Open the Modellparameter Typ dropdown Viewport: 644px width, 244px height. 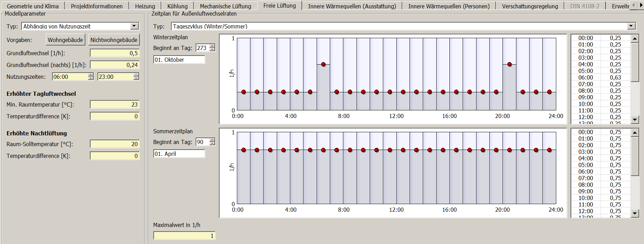point(134,26)
